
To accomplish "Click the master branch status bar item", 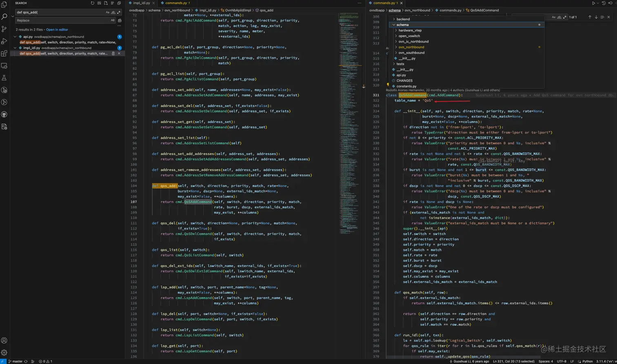I will coord(15,362).
